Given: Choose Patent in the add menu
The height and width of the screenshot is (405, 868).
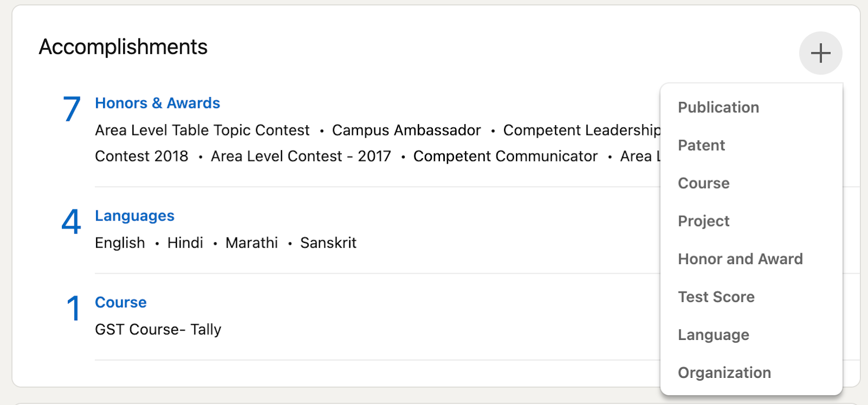Looking at the screenshot, I should click(x=701, y=145).
